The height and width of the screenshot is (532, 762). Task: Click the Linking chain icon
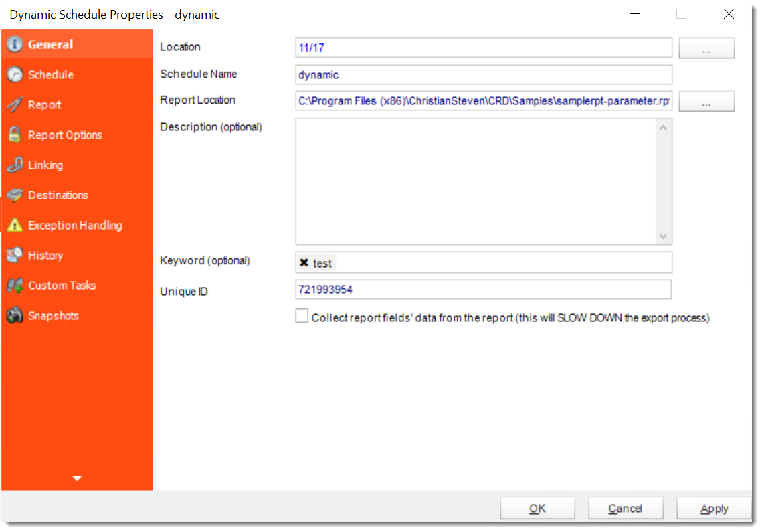coord(15,165)
